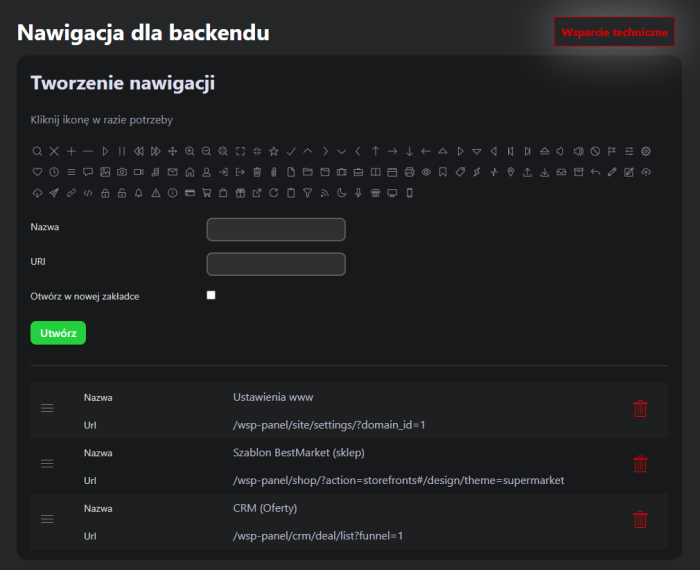Pick the mobile phone icon

pos(409,193)
